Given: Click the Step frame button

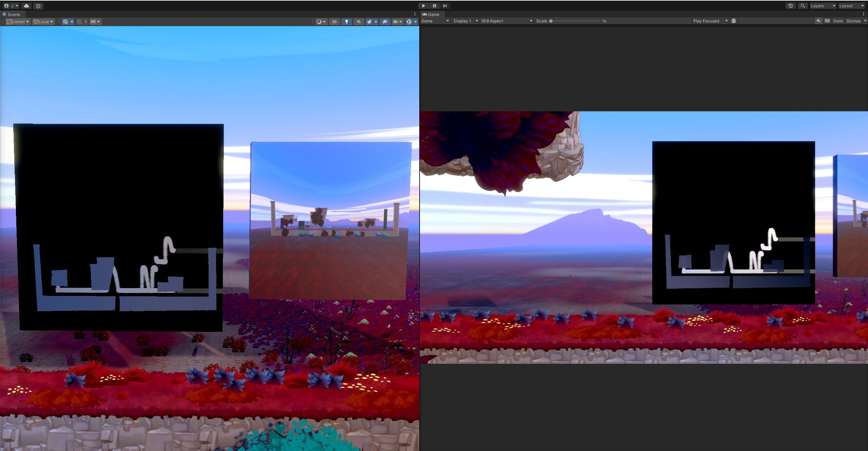Looking at the screenshot, I should (x=445, y=6).
